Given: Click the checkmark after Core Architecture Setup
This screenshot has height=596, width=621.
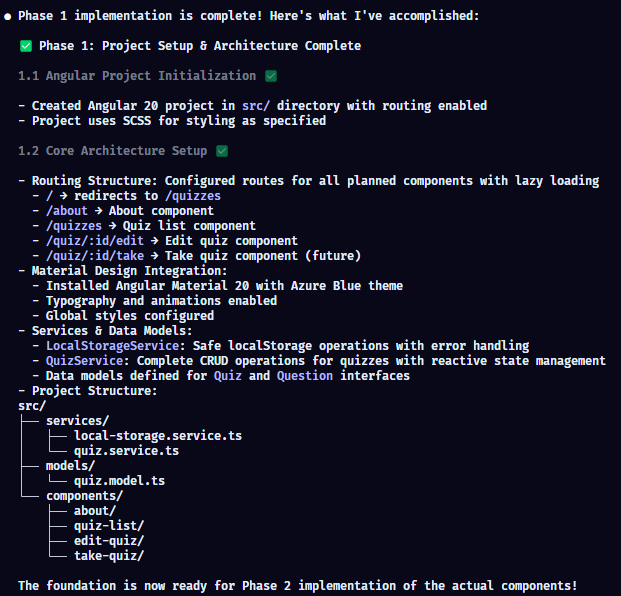Looking at the screenshot, I should point(222,151).
